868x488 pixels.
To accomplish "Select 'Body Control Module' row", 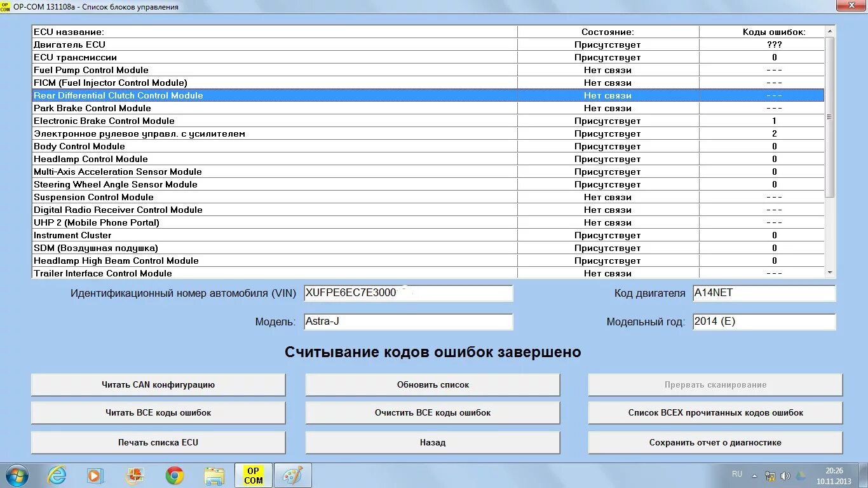I will [x=428, y=146].
